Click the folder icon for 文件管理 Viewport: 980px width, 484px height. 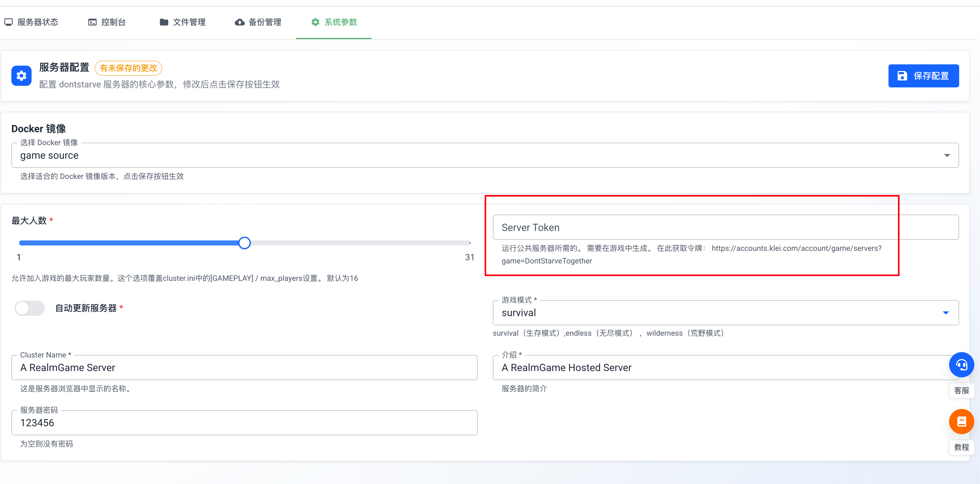tap(164, 22)
